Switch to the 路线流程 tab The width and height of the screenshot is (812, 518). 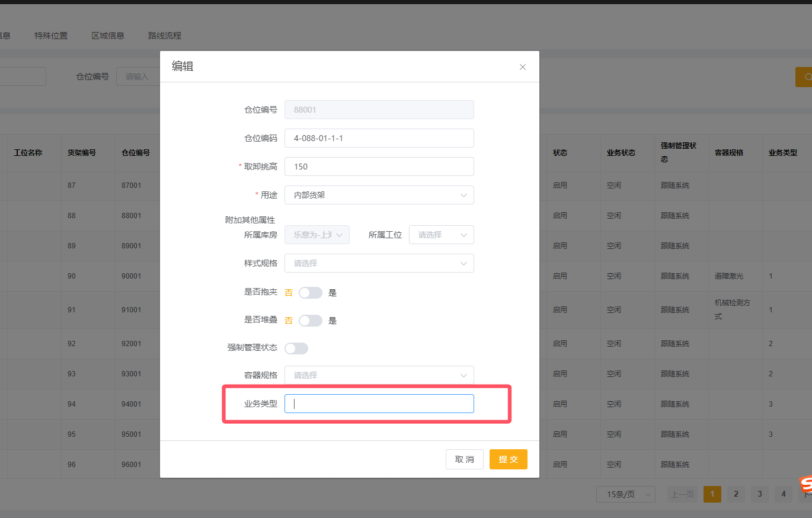point(165,36)
